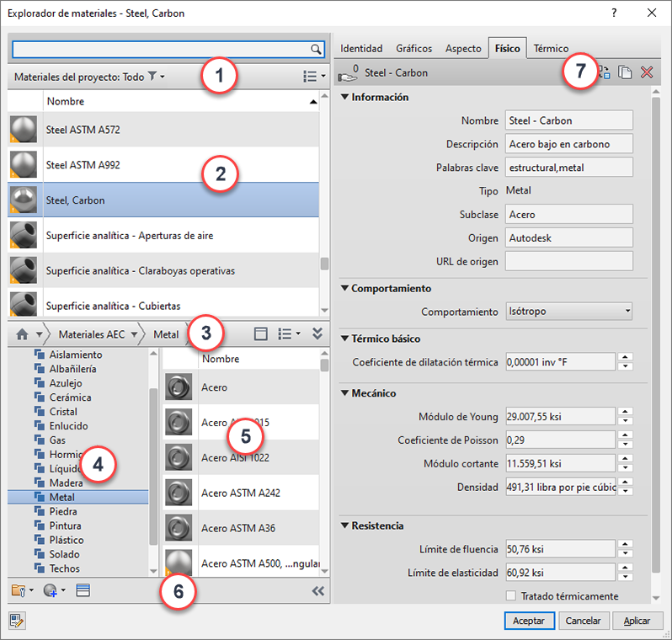Open the Home breadcrumb dropdown arrow
672x640 pixels.
pyautogui.click(x=39, y=334)
